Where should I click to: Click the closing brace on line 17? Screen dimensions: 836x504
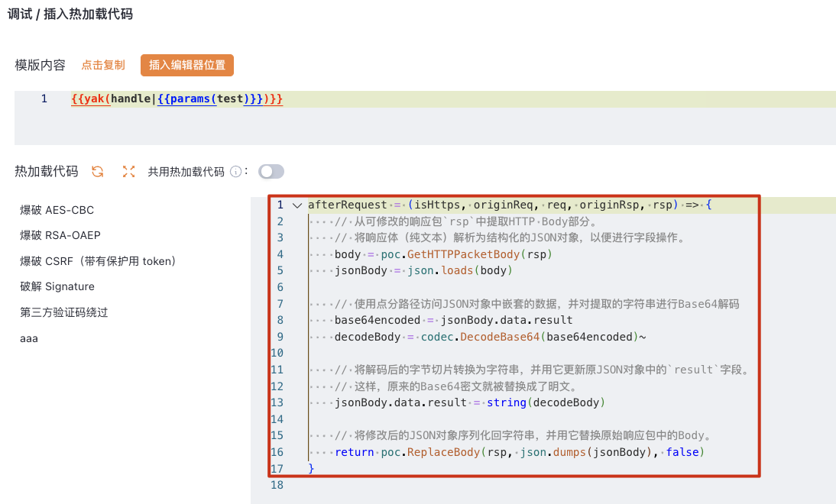[x=311, y=468]
